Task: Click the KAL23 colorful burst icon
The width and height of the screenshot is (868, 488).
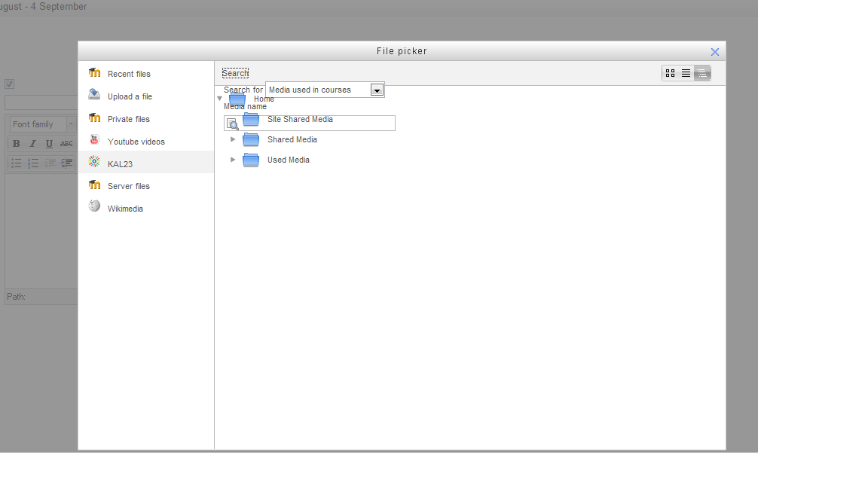Action: coord(95,162)
